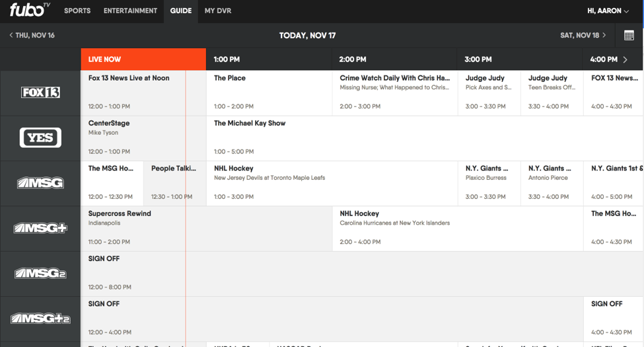
Task: Open SIGN OFF 12:00 - 8:00 PM listing
Action: (x=362, y=274)
